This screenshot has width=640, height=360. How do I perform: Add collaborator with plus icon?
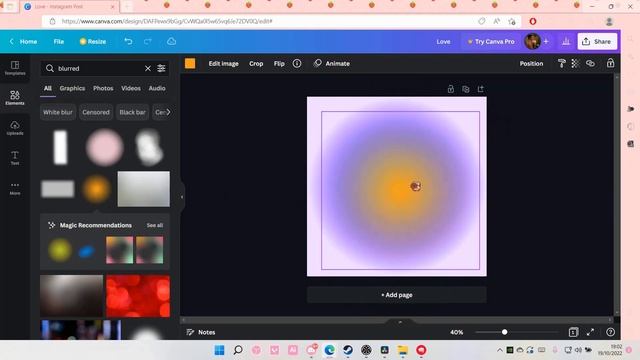[x=546, y=41]
